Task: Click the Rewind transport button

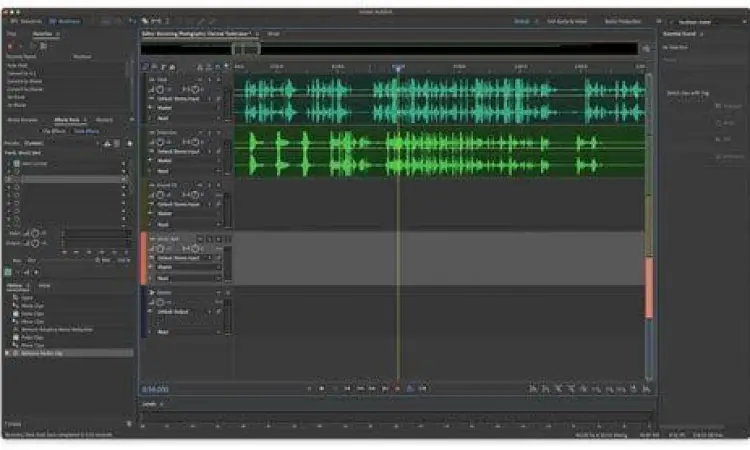Action: [360, 389]
